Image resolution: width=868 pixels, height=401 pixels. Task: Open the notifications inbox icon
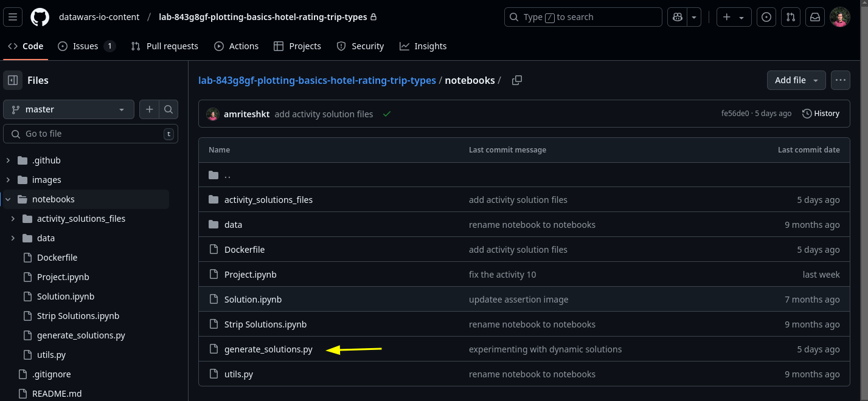[815, 17]
